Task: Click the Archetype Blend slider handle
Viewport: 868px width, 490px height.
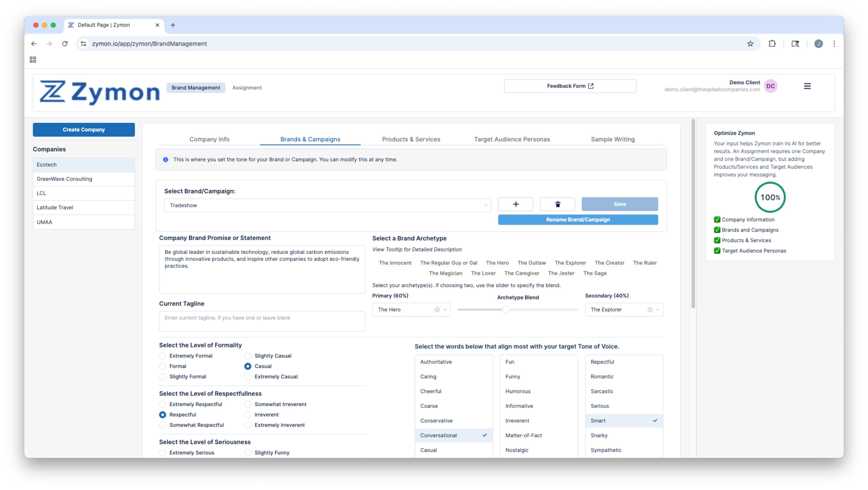Action: point(506,309)
